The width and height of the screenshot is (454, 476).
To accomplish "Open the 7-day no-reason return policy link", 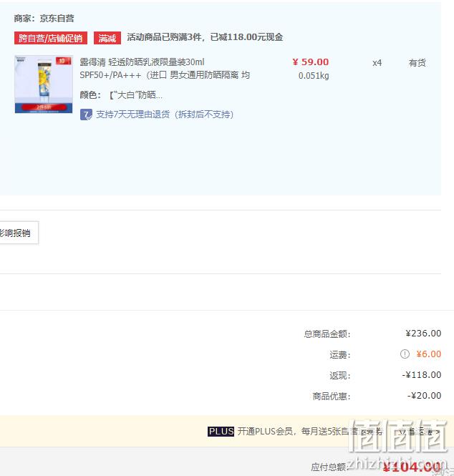I will [x=165, y=115].
